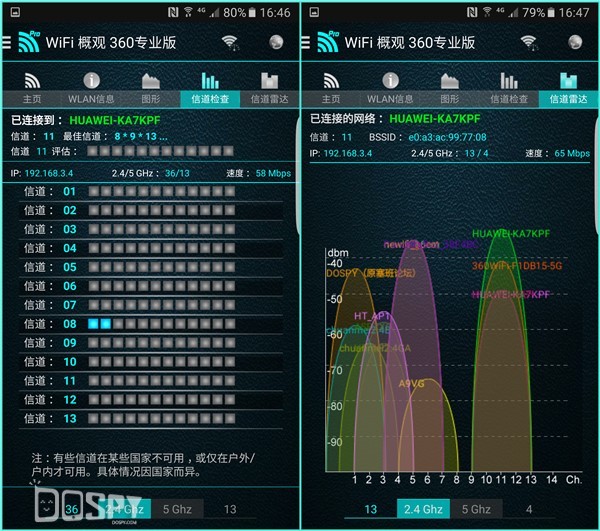
Task: Open 图形 tab on right screen
Action: coord(450,89)
